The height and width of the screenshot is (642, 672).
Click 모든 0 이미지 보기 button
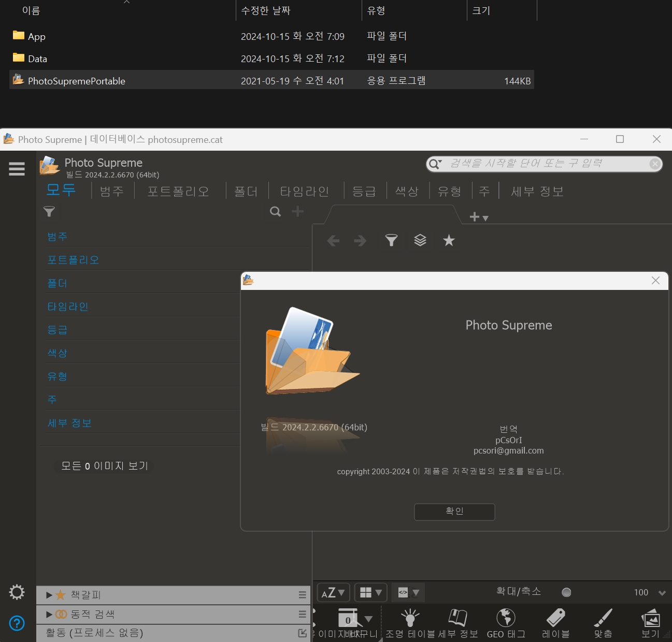coord(105,466)
